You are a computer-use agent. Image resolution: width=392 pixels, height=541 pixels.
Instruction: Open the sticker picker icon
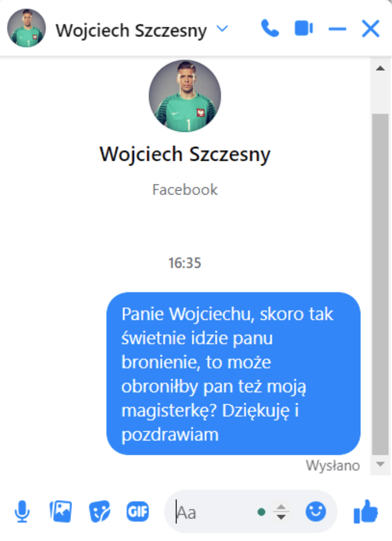point(100,512)
